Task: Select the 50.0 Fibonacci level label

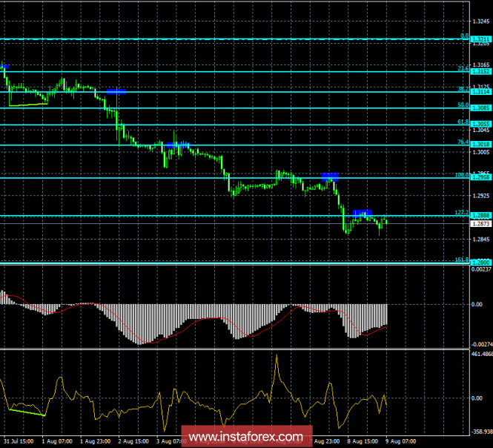Action: click(463, 105)
